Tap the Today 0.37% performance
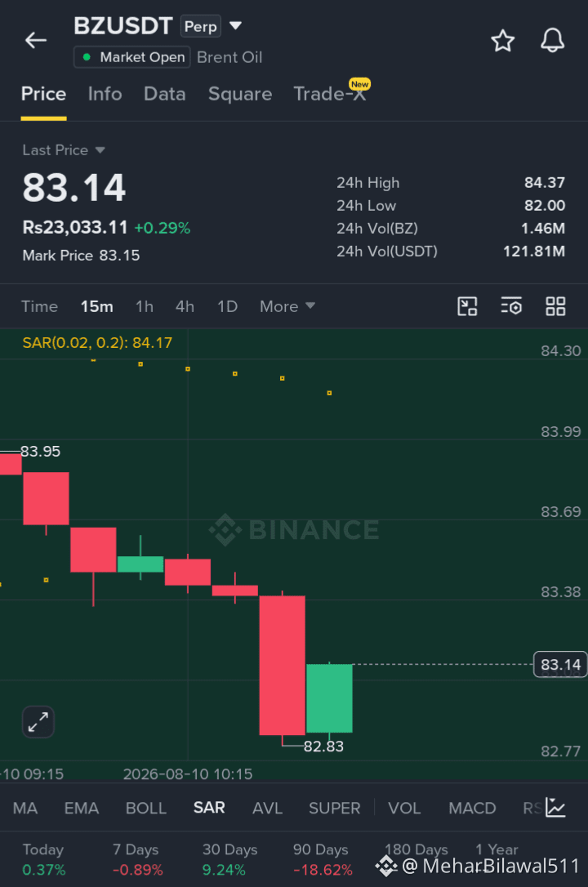Image resolution: width=588 pixels, height=887 pixels. coord(43,859)
